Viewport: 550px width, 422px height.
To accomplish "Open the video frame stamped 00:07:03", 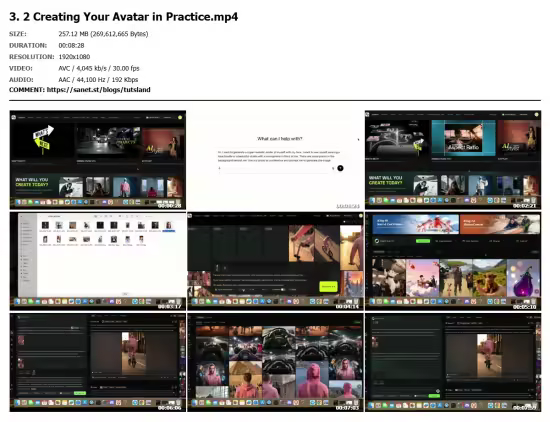I will pyautogui.click(x=275, y=362).
